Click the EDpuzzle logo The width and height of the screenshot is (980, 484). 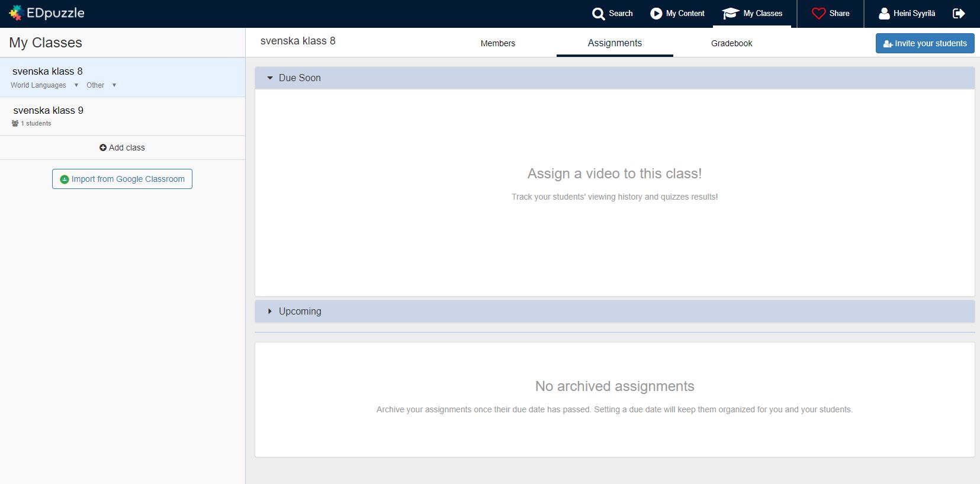pyautogui.click(x=47, y=13)
